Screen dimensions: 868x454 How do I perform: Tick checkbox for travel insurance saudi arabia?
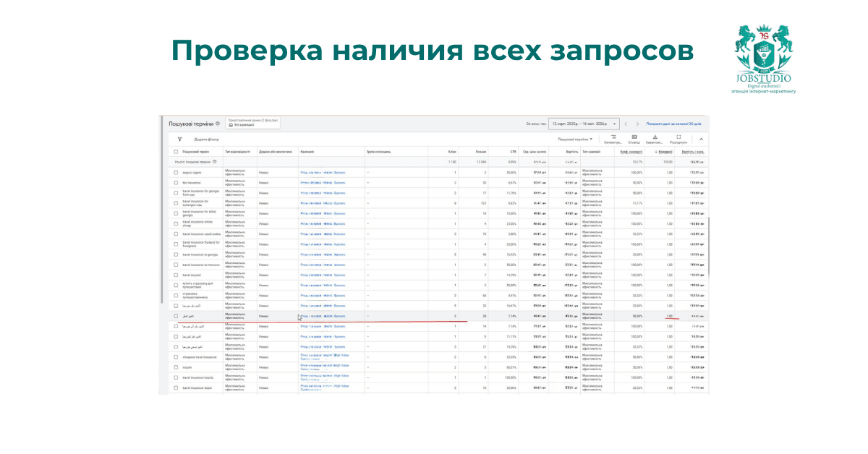176,234
